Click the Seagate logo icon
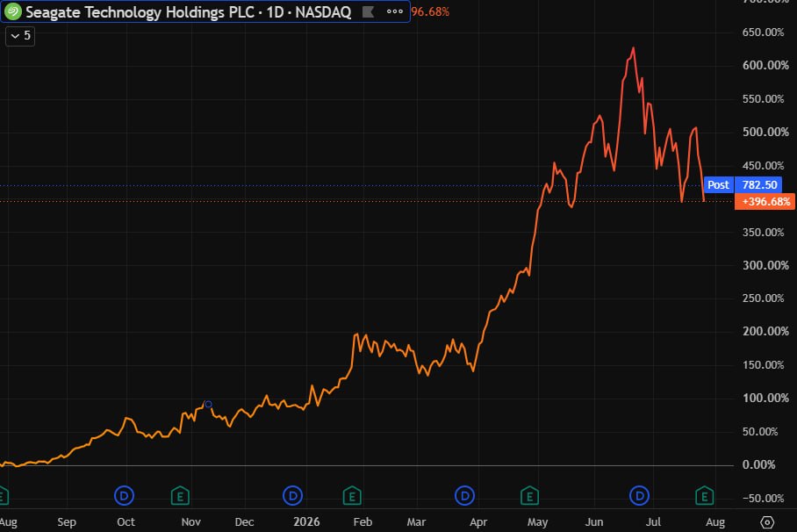Screen dimensions: 797x532 coord(13,11)
